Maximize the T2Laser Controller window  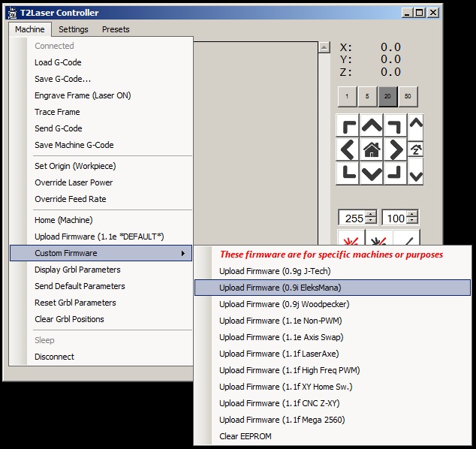tap(420, 13)
